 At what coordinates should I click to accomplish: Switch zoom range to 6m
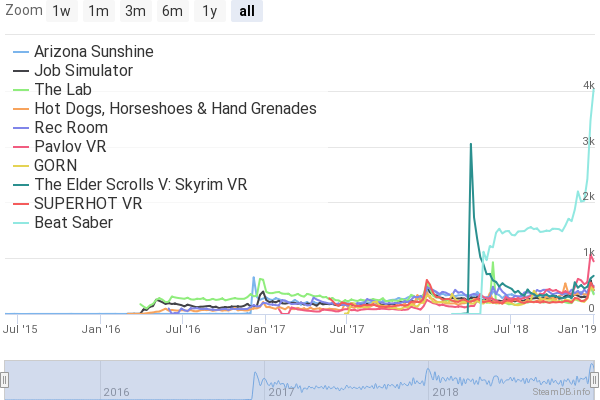[x=172, y=12]
